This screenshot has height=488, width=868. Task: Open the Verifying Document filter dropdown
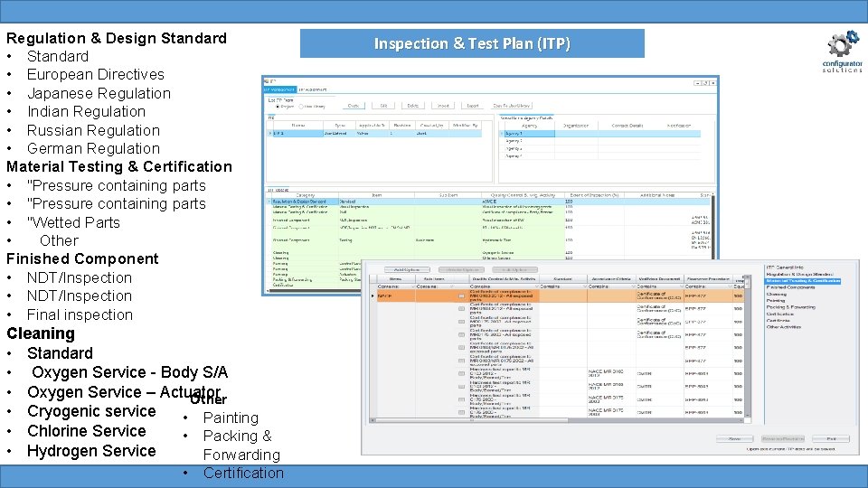[680, 286]
